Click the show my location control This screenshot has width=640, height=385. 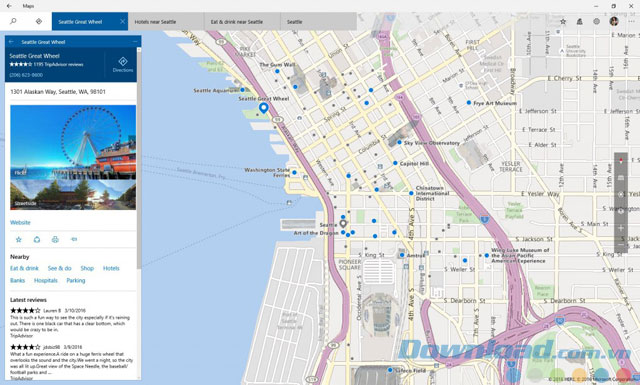pos(621,195)
